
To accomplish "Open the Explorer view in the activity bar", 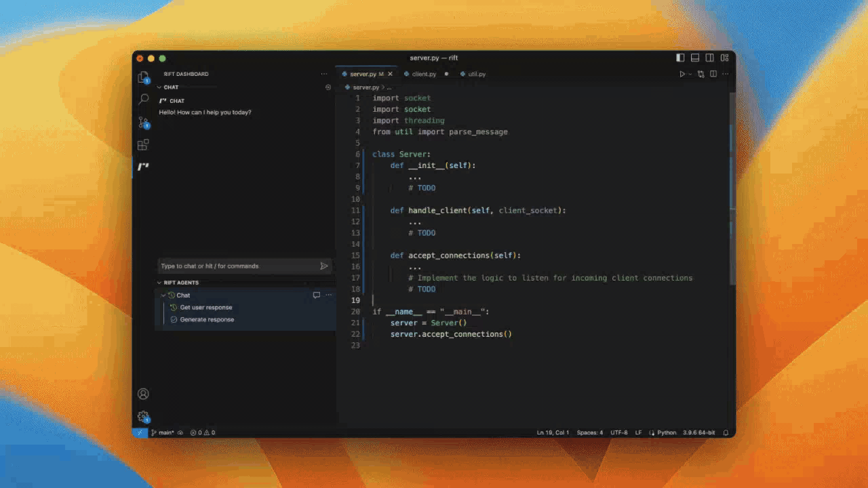I will (x=143, y=77).
